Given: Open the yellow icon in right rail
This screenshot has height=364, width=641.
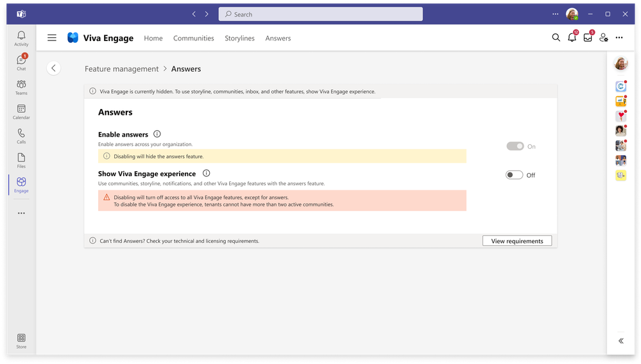Looking at the screenshot, I should pyautogui.click(x=621, y=175).
